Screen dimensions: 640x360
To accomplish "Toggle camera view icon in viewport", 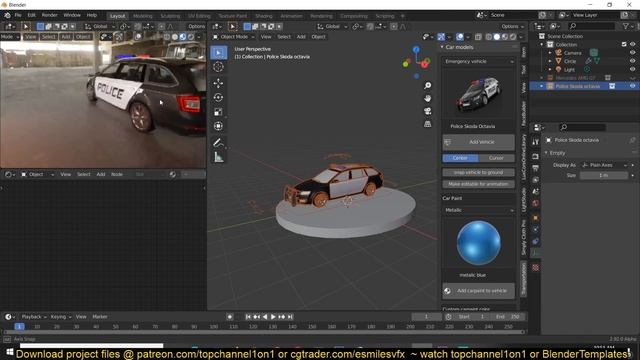I will (427, 111).
